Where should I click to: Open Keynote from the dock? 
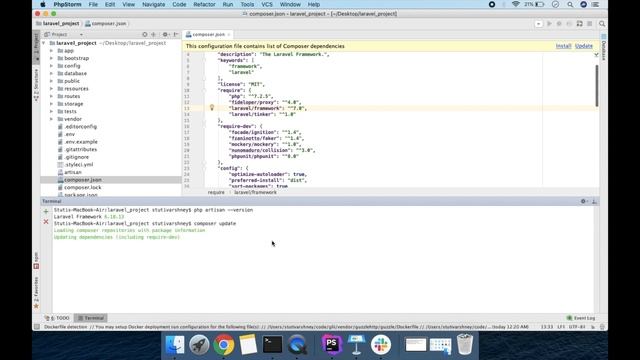(x=356, y=345)
